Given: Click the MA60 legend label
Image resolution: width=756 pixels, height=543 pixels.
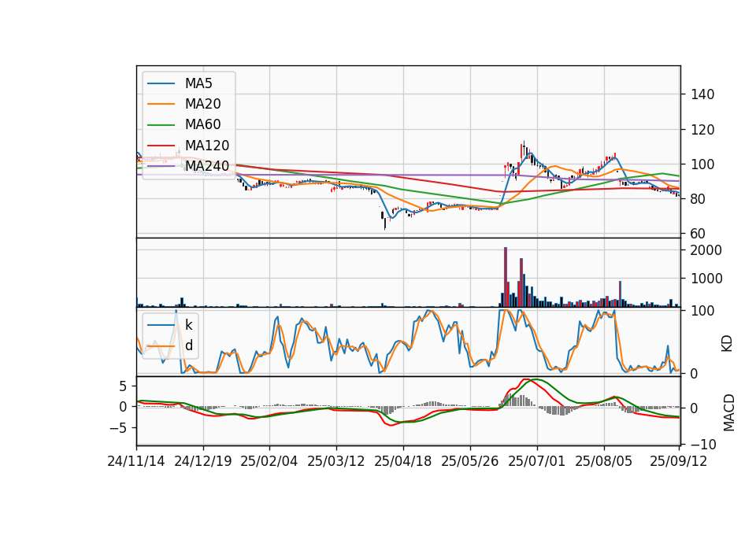Looking at the screenshot, I should pyautogui.click(x=203, y=125).
